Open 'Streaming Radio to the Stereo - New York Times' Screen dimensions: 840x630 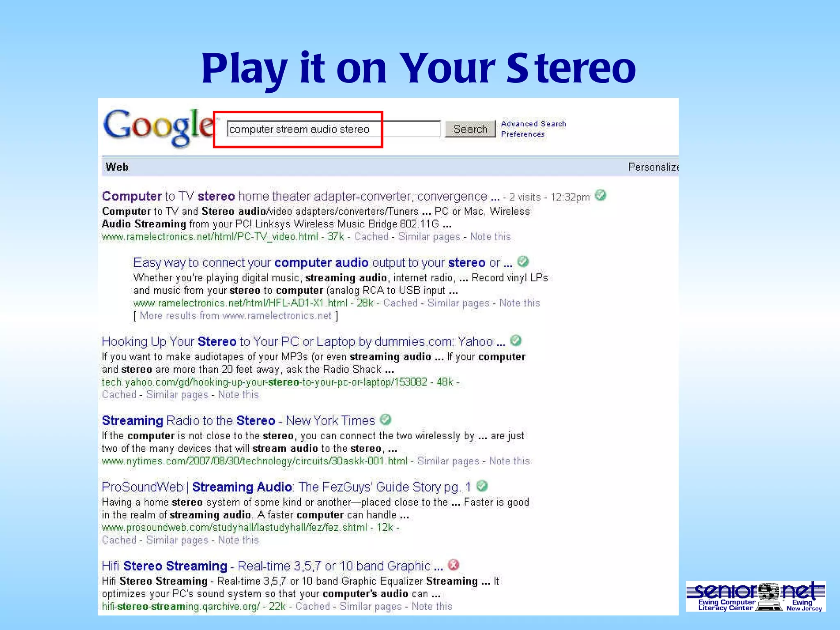238,421
